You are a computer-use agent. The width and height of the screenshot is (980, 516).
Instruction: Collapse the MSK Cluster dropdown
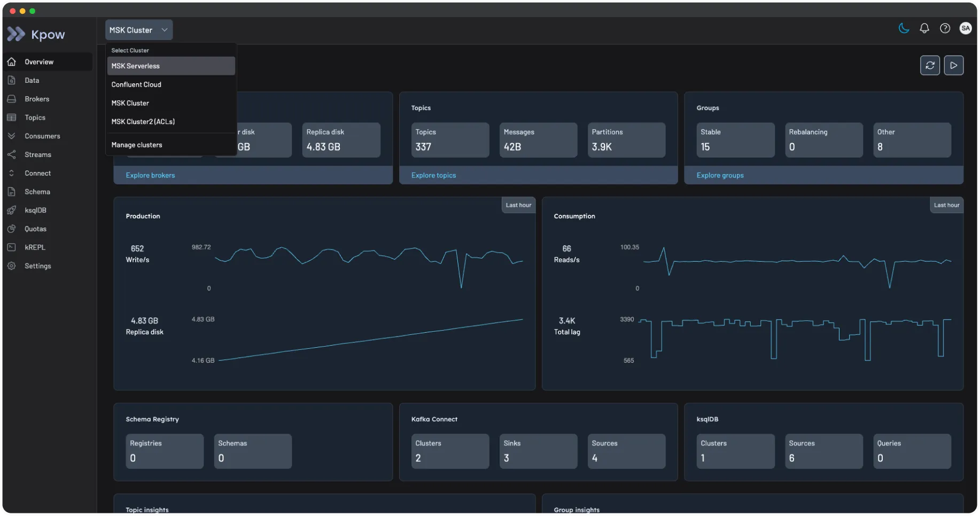click(x=139, y=30)
